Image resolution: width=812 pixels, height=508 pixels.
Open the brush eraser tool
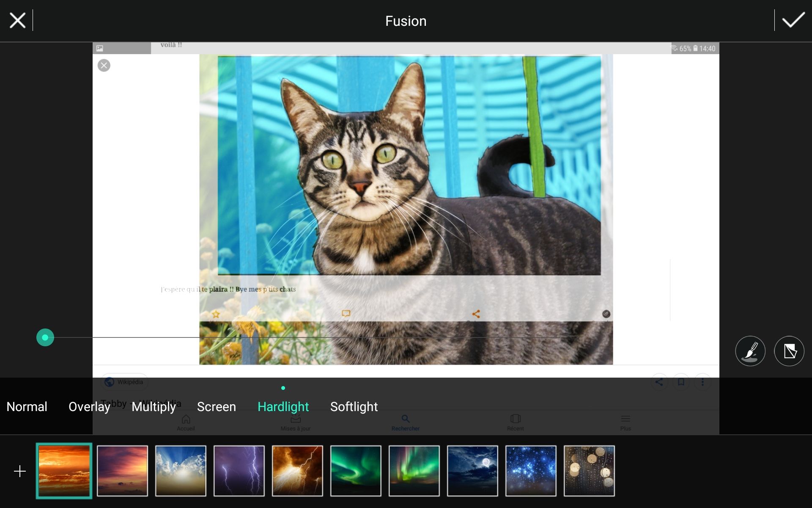[x=750, y=351]
